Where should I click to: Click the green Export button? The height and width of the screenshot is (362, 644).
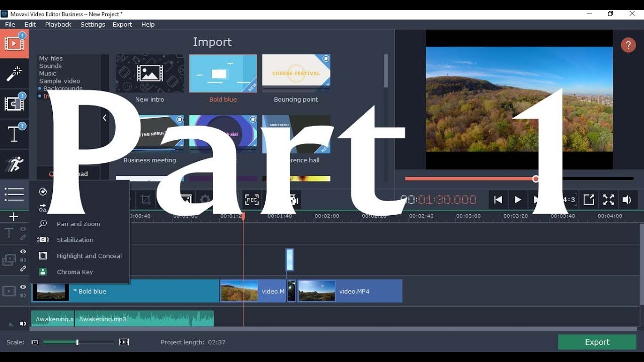coord(597,342)
